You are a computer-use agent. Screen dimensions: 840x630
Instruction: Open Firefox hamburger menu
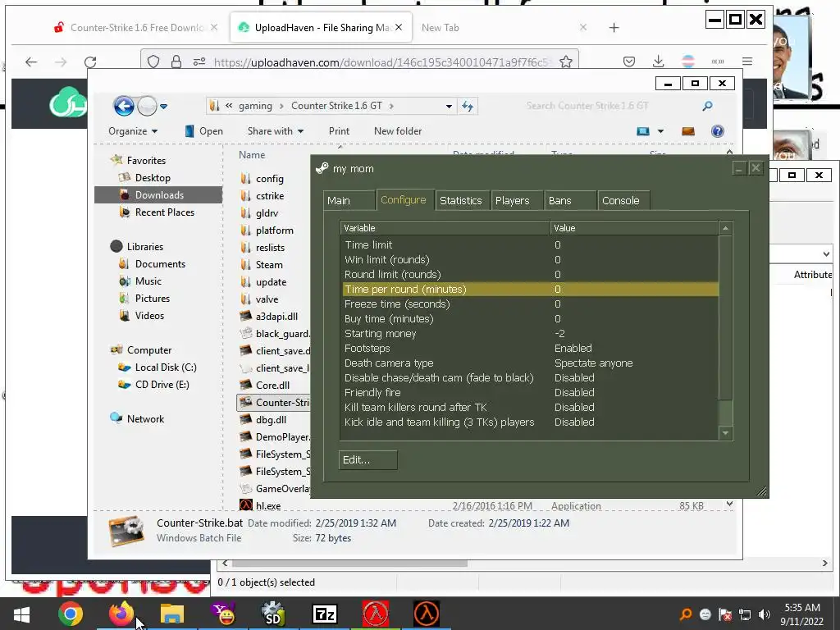tap(747, 62)
